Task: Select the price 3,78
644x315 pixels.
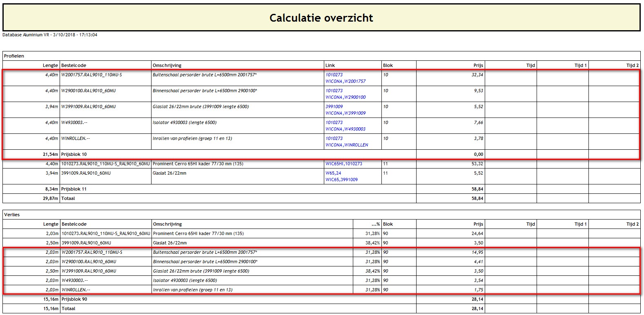Action: click(479, 138)
